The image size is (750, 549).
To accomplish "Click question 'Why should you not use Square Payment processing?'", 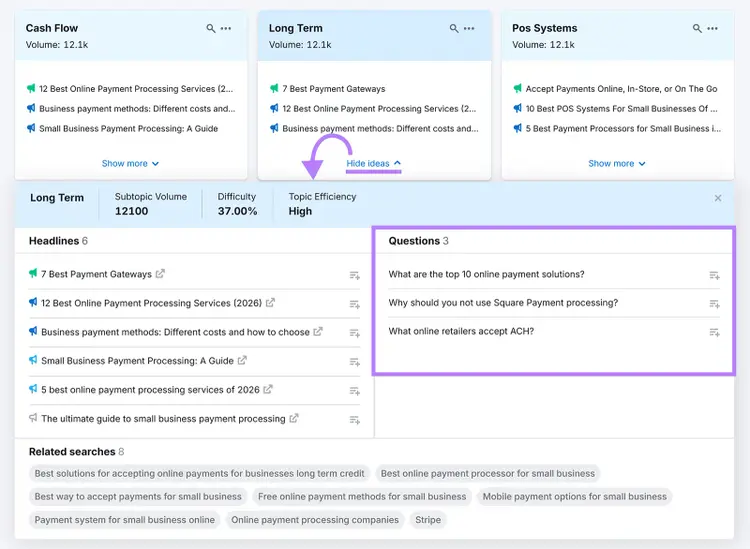I will [503, 303].
